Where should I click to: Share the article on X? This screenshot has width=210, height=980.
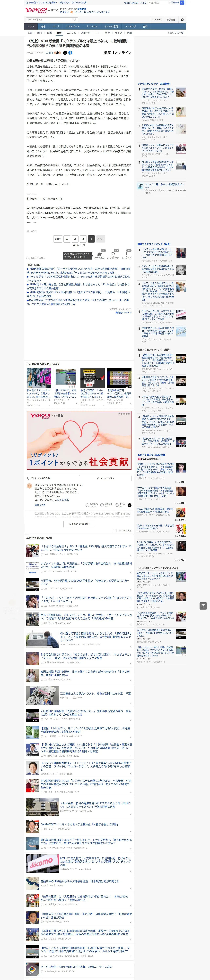65,53
